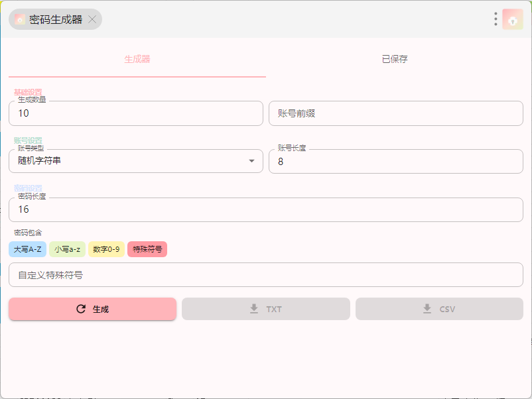The width and height of the screenshot is (532, 399).
Task: Focus the 生成数量 input field
Action: [136, 113]
